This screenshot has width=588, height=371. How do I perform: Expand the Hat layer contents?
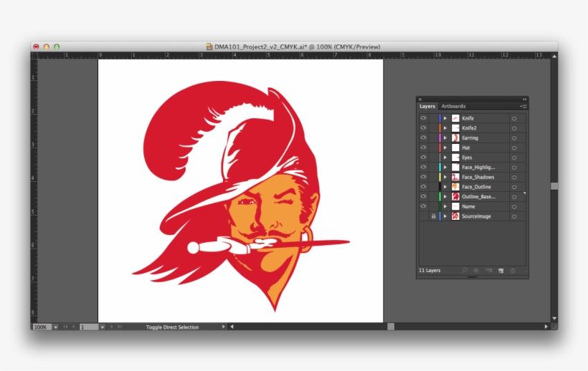point(445,148)
